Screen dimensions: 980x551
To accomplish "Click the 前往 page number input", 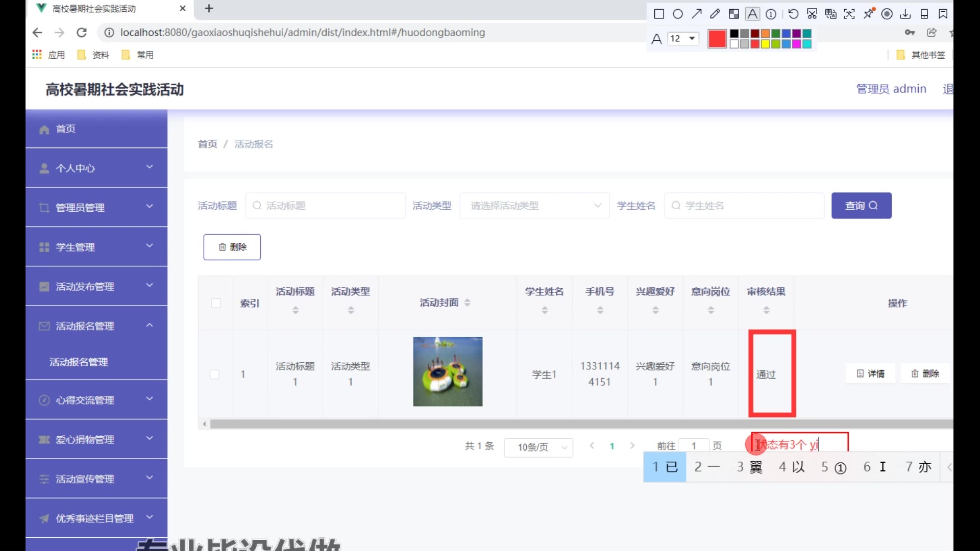I will pyautogui.click(x=694, y=446).
